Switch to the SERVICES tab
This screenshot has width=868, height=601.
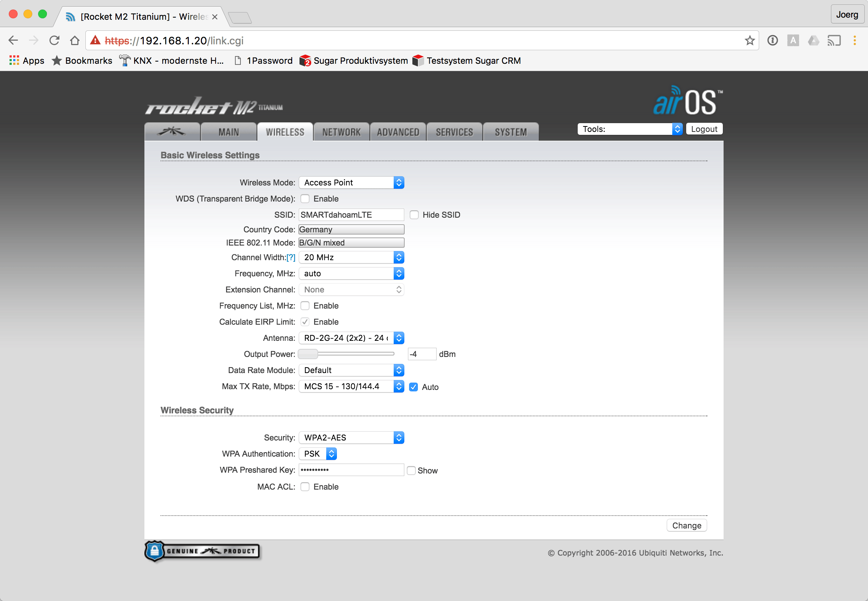click(455, 132)
